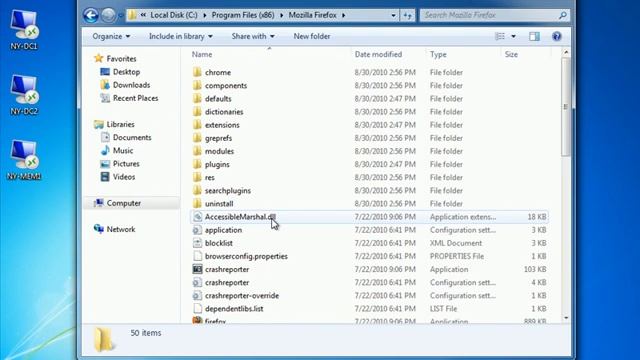Click the change view icon
This screenshot has width=640, height=360.
click(500, 36)
